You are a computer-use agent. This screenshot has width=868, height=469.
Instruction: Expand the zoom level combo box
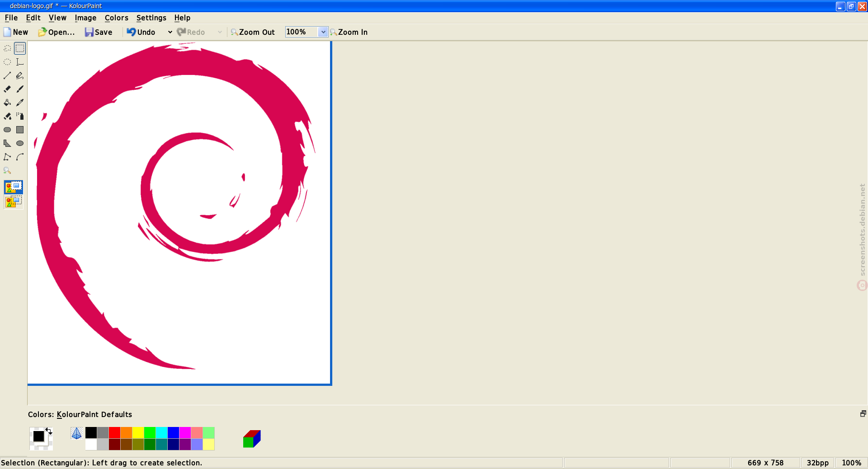coord(323,32)
